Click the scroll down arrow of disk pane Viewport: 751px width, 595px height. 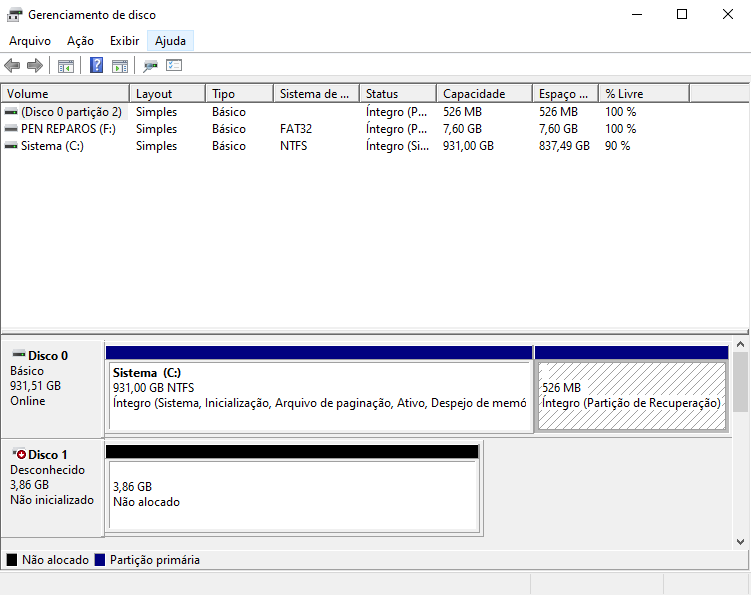tap(740, 541)
